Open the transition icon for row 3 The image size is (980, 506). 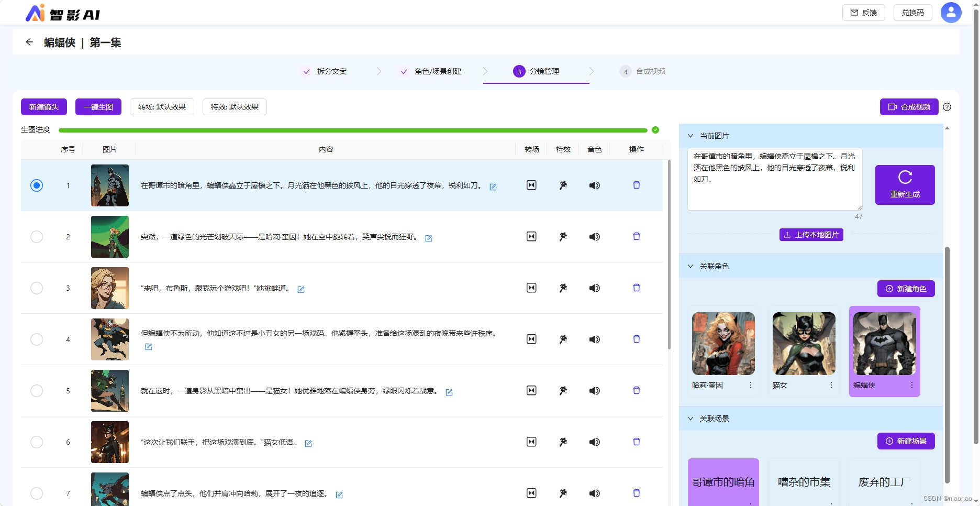tap(531, 288)
